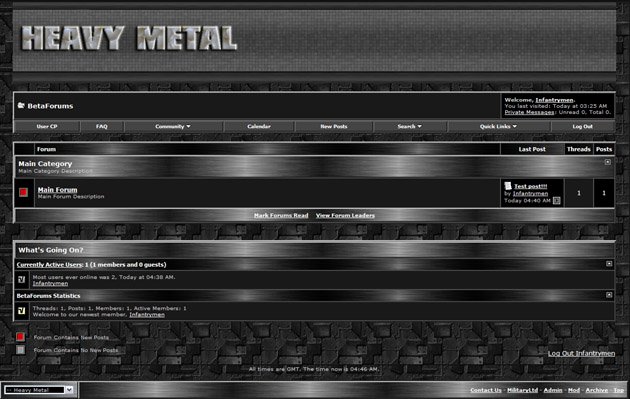Image resolution: width=630 pixels, height=399 pixels.
Task: Click the Forum column header
Action: pyautogui.click(x=46, y=149)
